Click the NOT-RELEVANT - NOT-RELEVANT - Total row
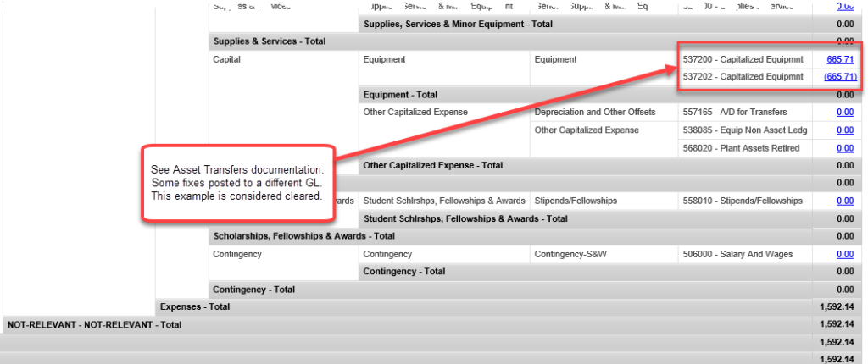868x364 pixels. click(93, 324)
